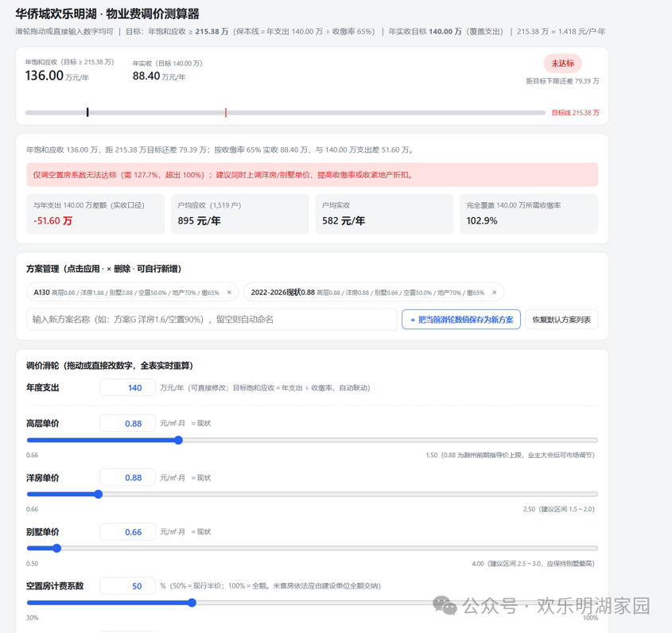The height and width of the screenshot is (633, 672).
Task: Click the 高层单价 label
Action: [x=43, y=423]
